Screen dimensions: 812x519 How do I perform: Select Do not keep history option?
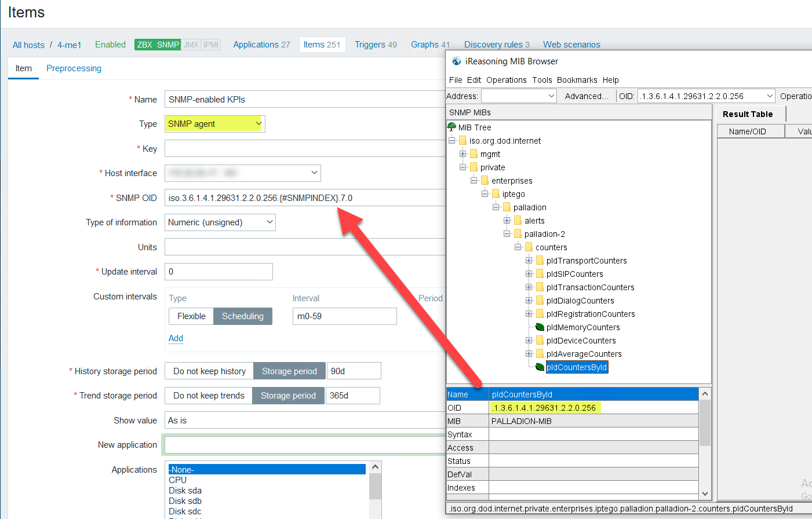point(209,371)
